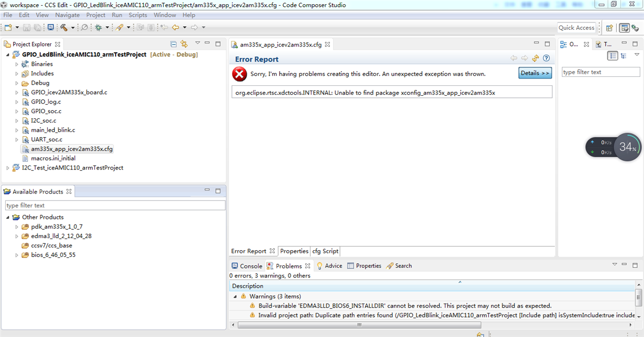Select the 'Invalid project path' warning row
The image size is (644, 337).
coord(432,316)
